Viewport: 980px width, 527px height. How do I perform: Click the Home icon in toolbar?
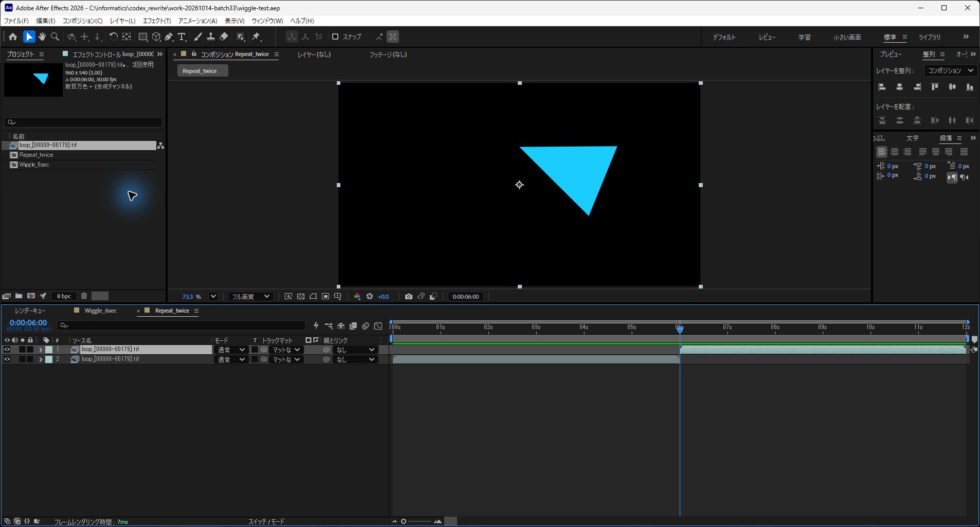pyautogui.click(x=13, y=37)
